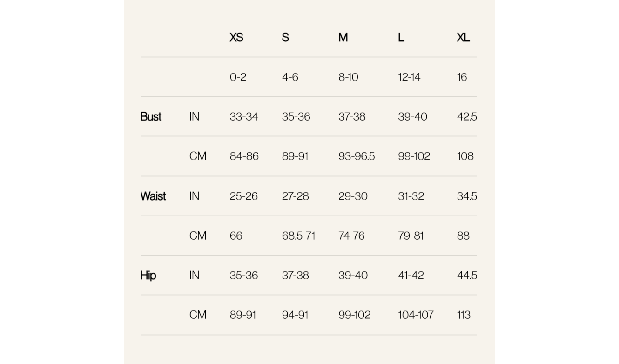Select the 68.5-71 waist centimeters value
The image size is (619, 364).
click(x=298, y=236)
